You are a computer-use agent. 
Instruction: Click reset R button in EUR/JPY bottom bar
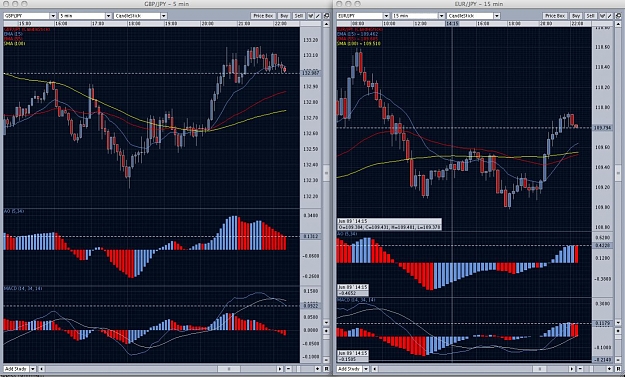[x=618, y=369]
